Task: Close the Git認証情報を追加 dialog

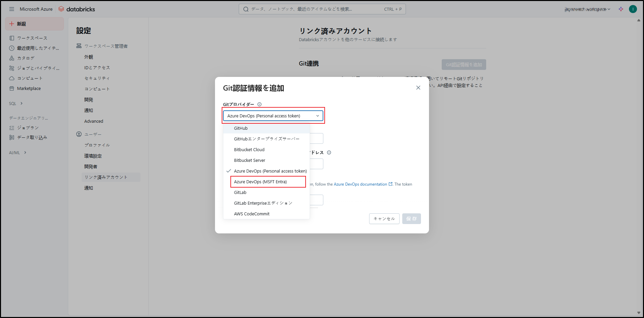Action: (418, 88)
